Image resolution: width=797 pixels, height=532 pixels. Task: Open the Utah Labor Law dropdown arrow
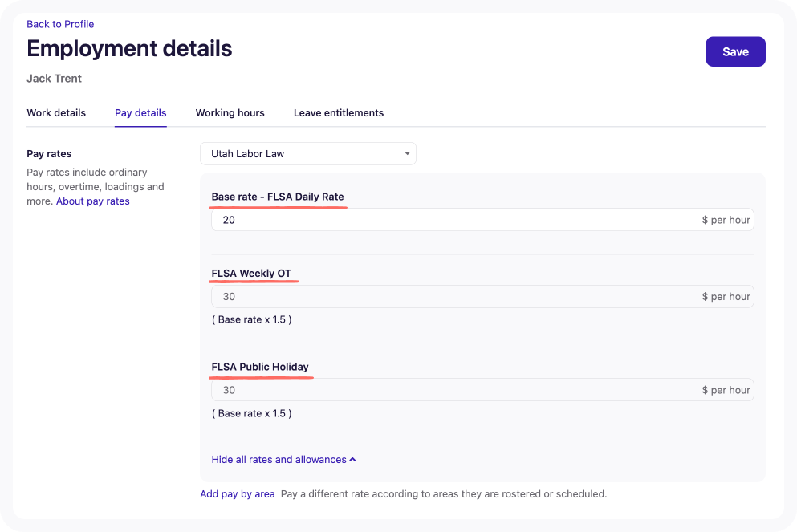(x=409, y=153)
